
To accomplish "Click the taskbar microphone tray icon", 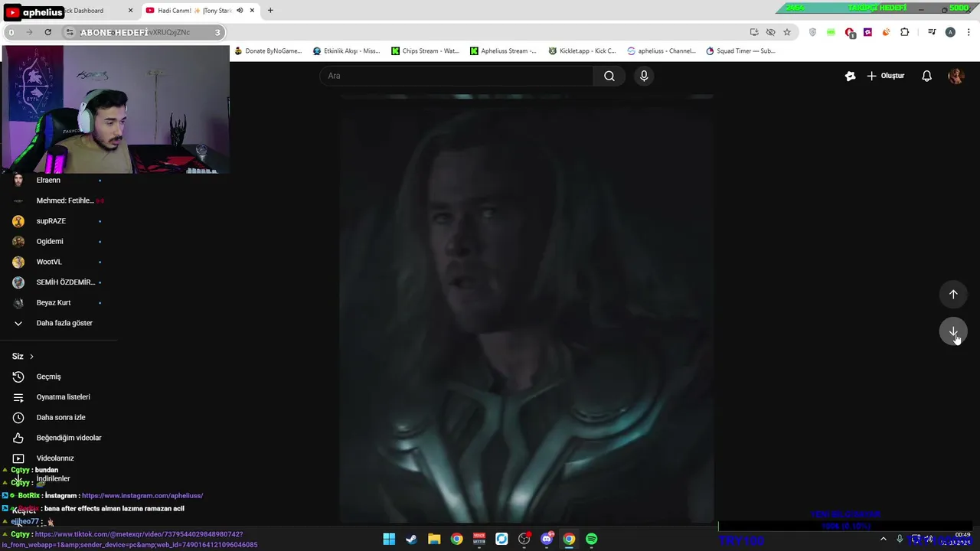I will click(x=900, y=539).
